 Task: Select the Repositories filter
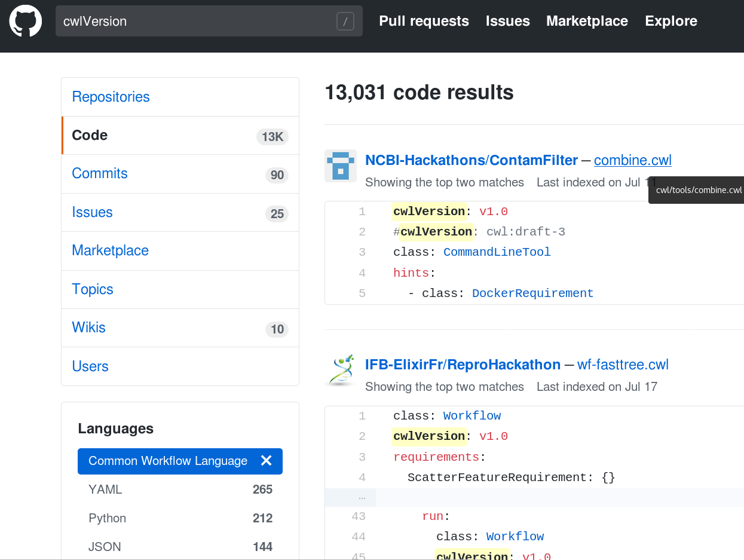180,97
